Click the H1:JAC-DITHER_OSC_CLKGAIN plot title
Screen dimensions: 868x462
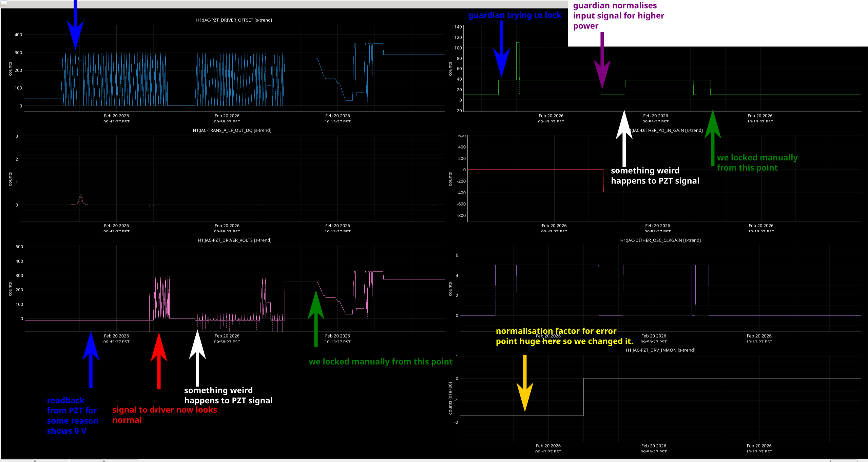(x=660, y=240)
